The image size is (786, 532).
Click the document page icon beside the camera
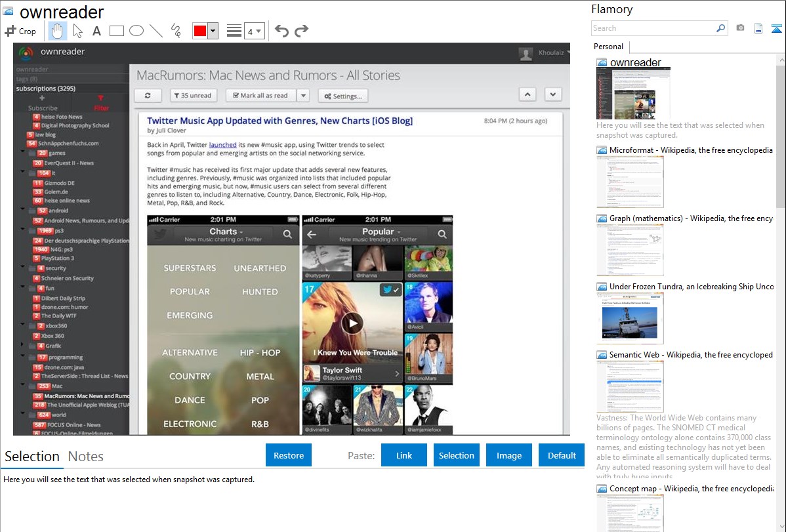click(758, 28)
